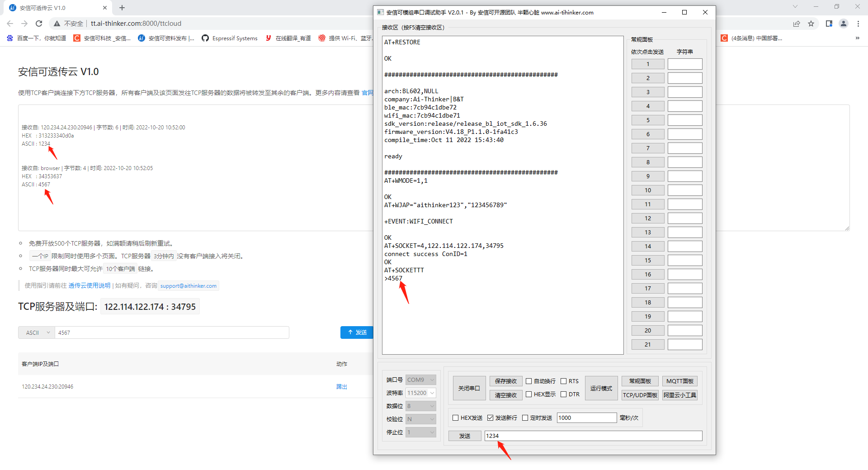Open the 停止位 dropdown

pyautogui.click(x=420, y=432)
